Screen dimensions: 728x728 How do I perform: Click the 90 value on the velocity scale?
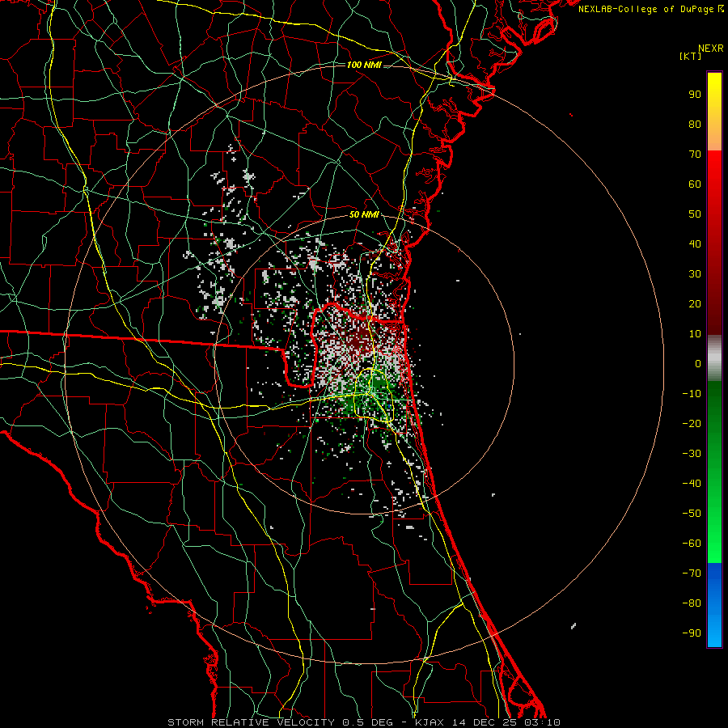click(x=695, y=95)
